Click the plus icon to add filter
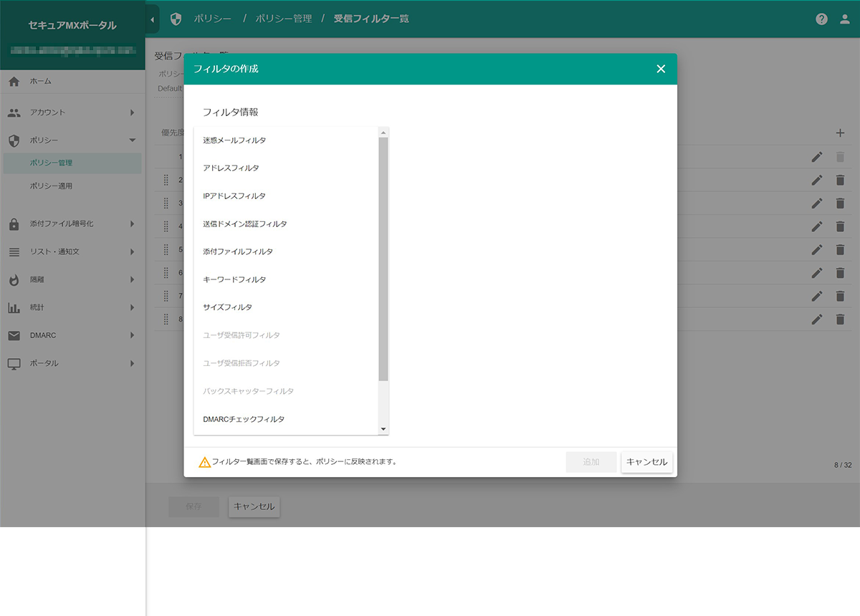 [840, 133]
